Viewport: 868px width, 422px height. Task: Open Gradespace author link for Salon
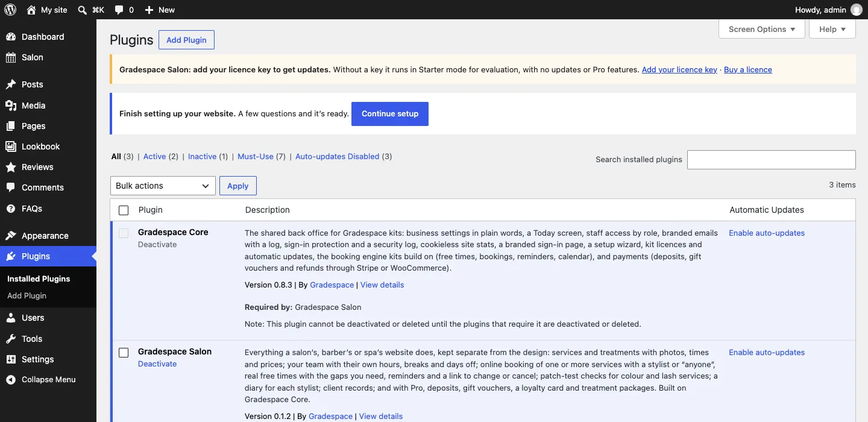(330, 416)
